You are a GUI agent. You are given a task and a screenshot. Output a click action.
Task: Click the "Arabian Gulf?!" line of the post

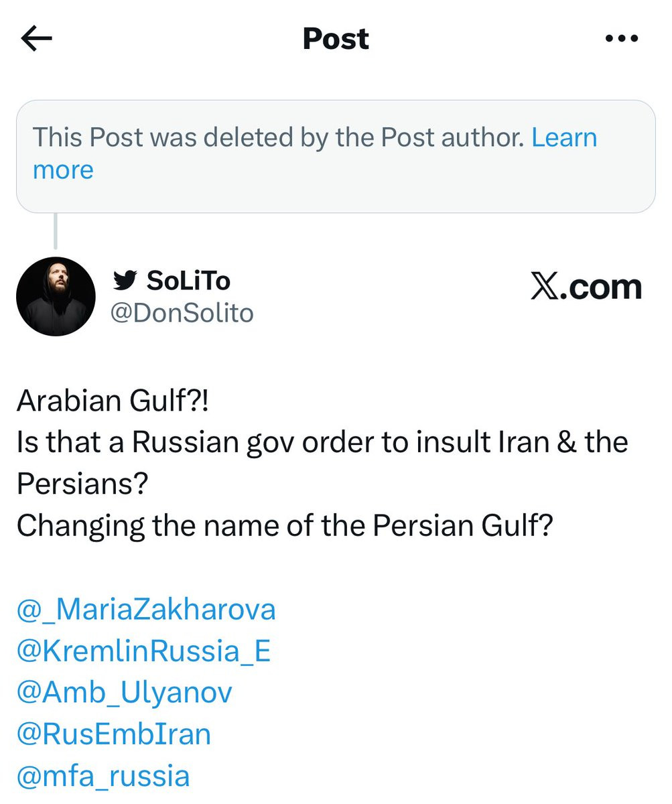point(113,401)
